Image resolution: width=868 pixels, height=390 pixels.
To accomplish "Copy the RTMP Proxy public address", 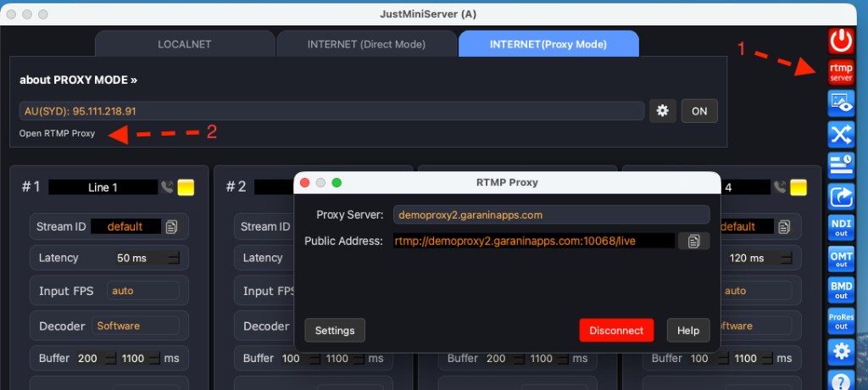I will [693, 241].
